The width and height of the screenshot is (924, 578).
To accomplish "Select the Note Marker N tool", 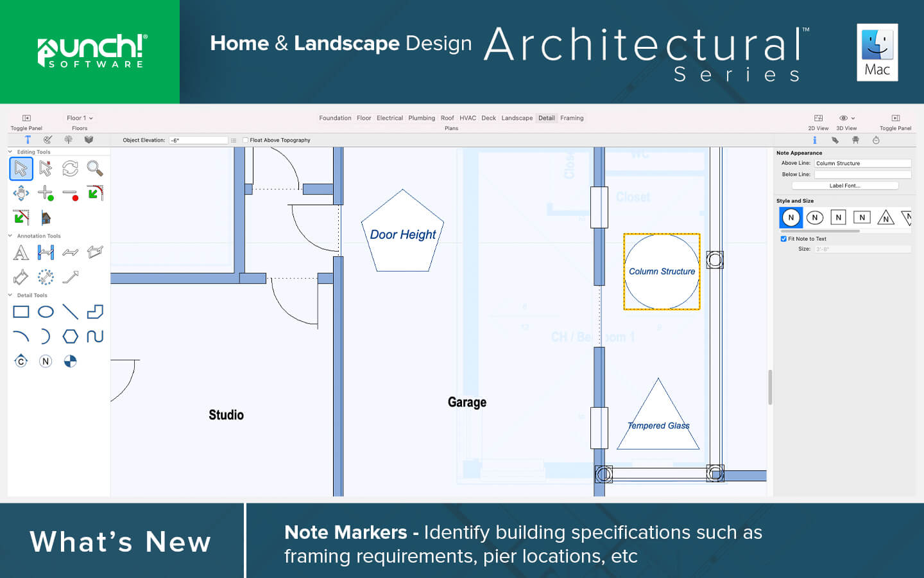I will click(46, 361).
